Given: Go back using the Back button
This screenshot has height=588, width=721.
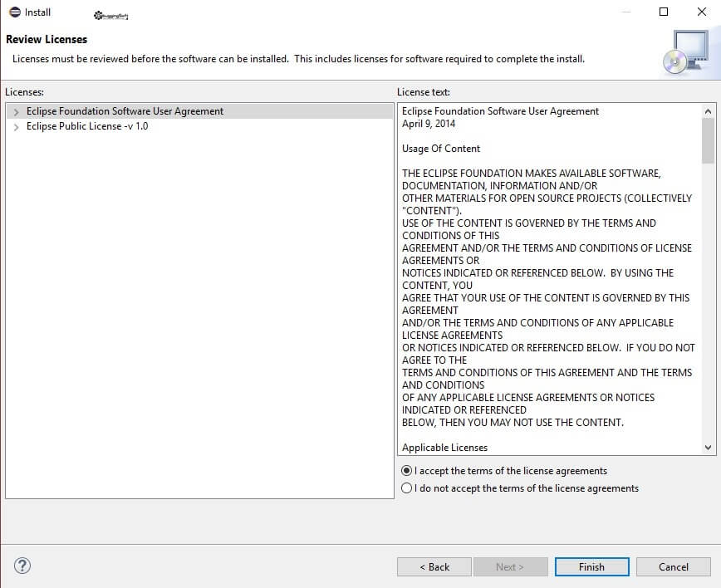Looking at the screenshot, I should point(434,566).
